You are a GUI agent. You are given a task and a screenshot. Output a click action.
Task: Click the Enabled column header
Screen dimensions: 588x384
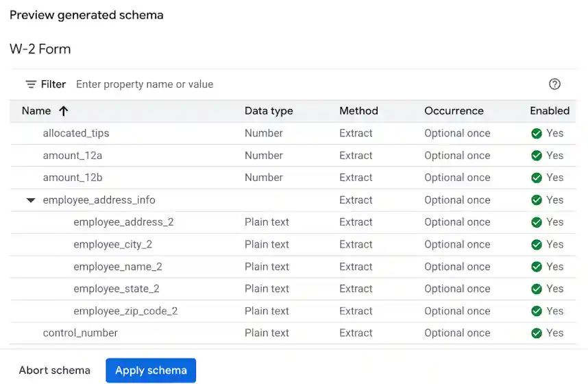click(x=549, y=111)
